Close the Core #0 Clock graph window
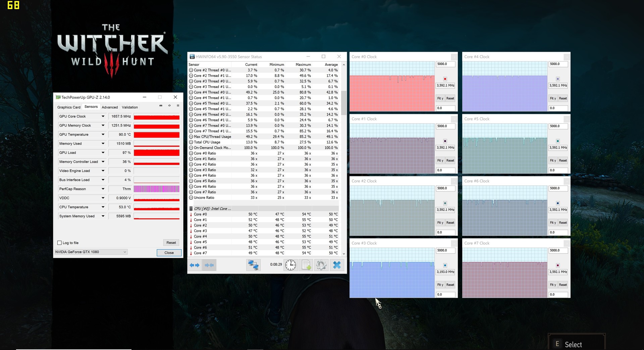644x350 pixels. tap(454, 57)
